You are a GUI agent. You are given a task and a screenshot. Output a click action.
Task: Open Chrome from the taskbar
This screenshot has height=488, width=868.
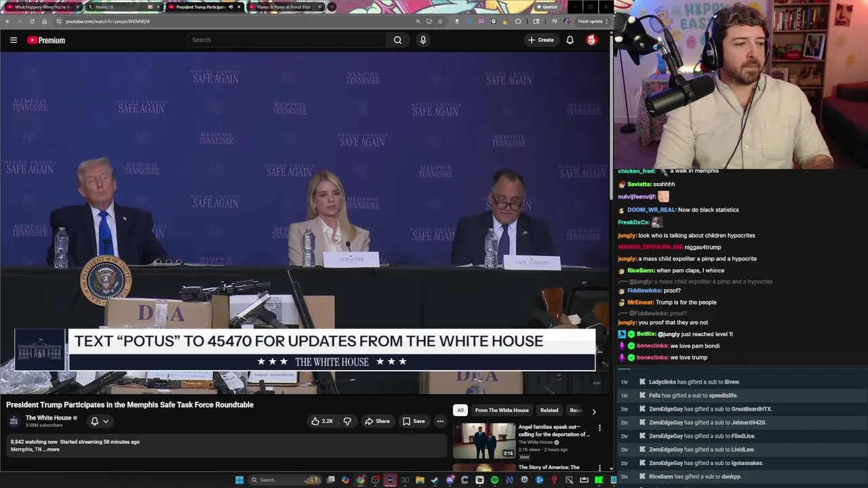pos(360,480)
